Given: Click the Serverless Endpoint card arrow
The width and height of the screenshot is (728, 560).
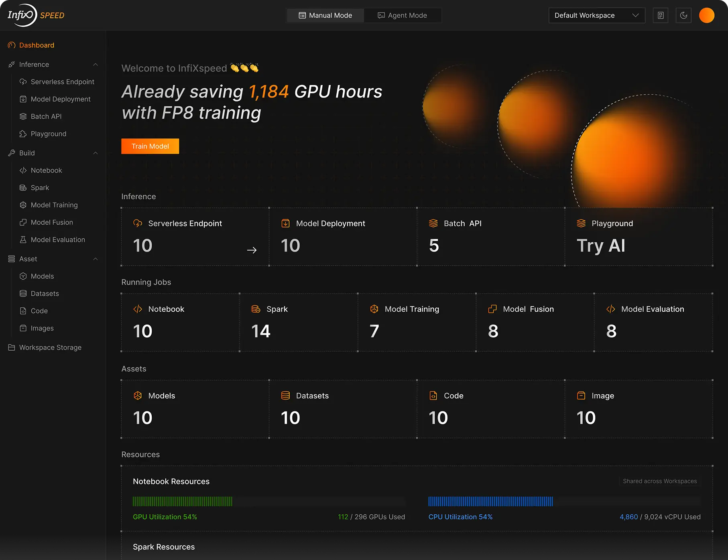Looking at the screenshot, I should click(x=252, y=250).
